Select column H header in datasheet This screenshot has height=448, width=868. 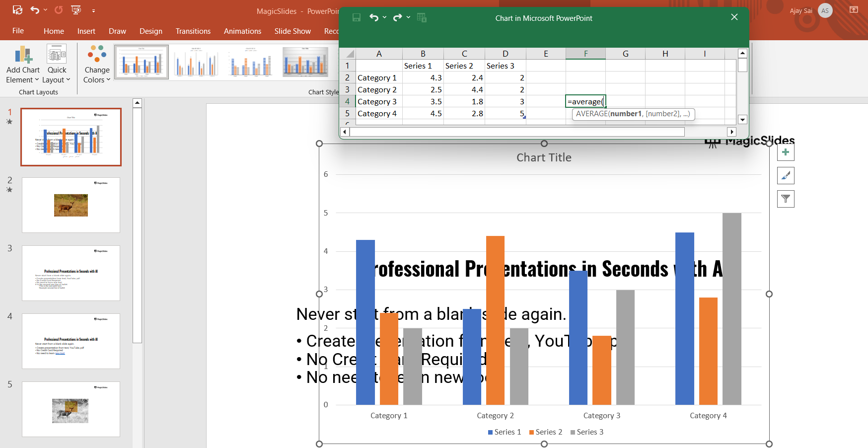click(665, 54)
